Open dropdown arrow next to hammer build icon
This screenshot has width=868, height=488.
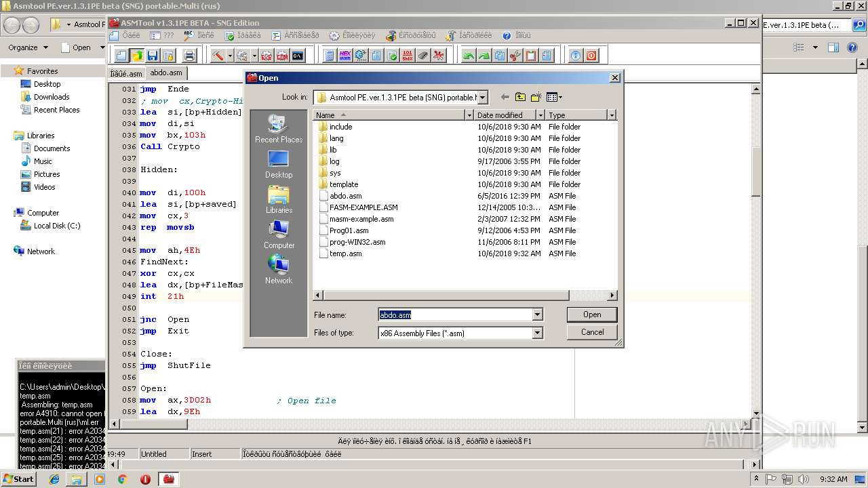click(x=230, y=56)
